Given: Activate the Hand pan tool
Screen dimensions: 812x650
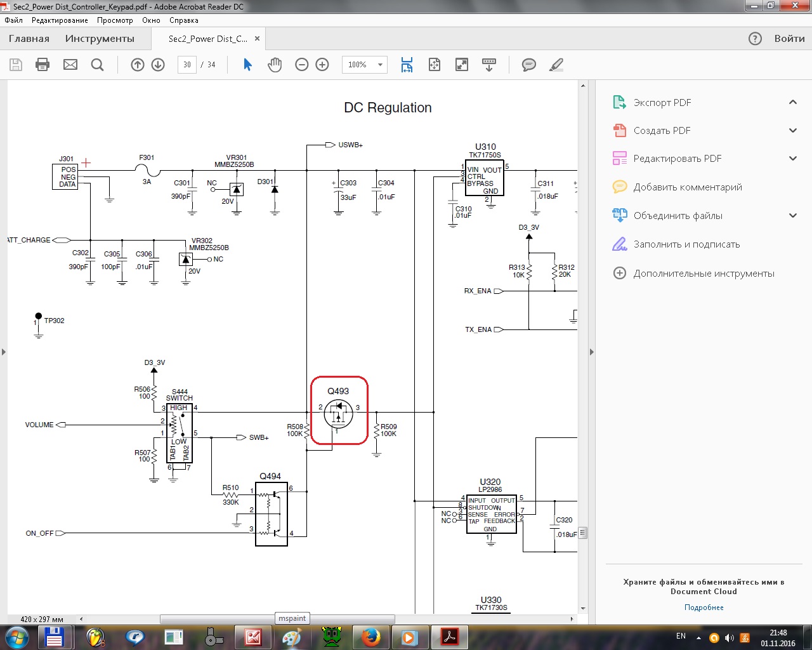Looking at the screenshot, I should click(275, 65).
